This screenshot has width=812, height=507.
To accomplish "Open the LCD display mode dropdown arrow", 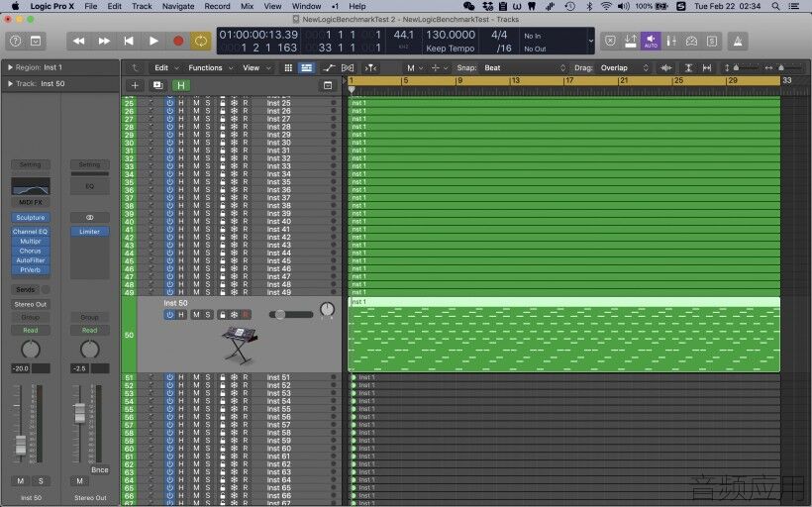I will coord(590,41).
